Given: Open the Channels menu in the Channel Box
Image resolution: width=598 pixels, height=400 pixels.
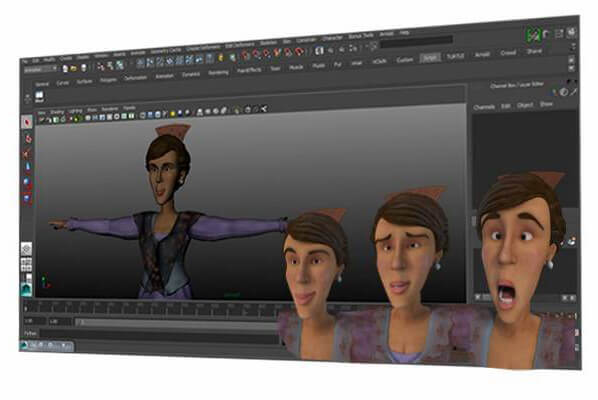Looking at the screenshot, I should tap(484, 107).
